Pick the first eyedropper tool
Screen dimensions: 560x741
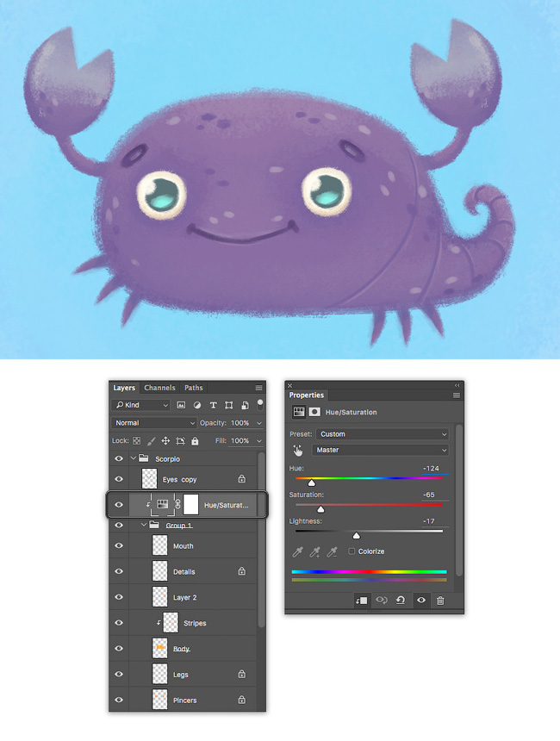(x=298, y=551)
